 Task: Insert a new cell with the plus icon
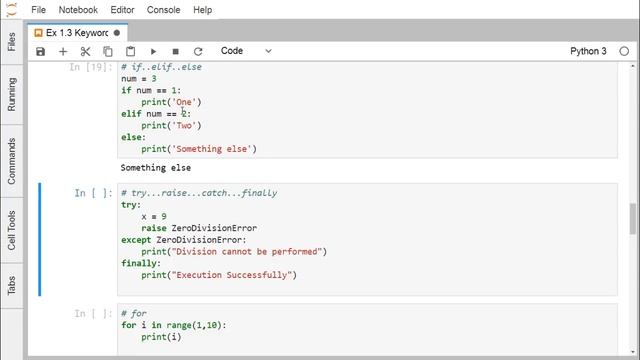pyautogui.click(x=63, y=51)
